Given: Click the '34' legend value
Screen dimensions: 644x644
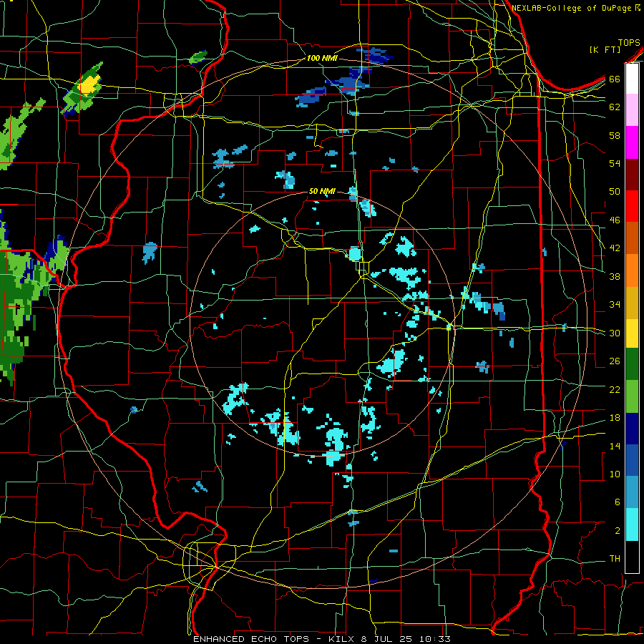Looking at the screenshot, I should [x=615, y=305].
